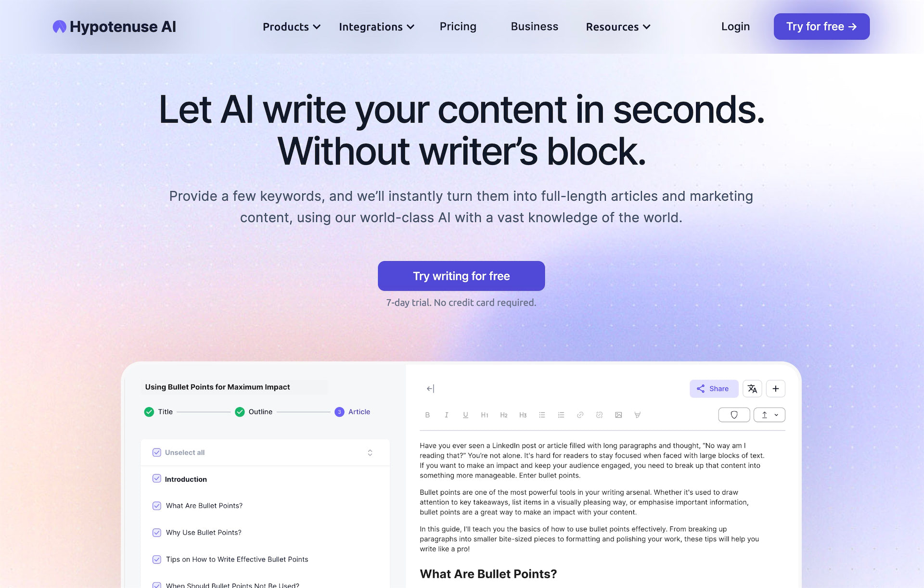
Task: Click the Italic formatting icon
Action: (x=447, y=415)
